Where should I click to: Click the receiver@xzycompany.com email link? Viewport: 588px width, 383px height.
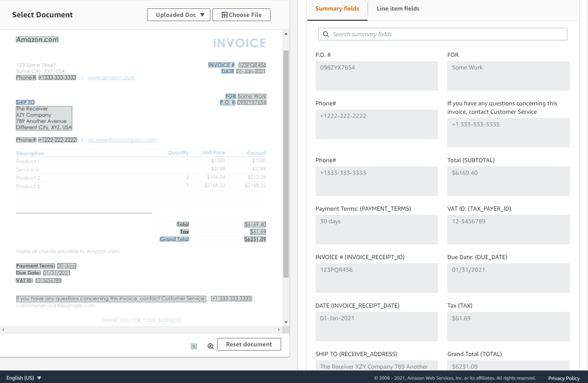point(122,139)
